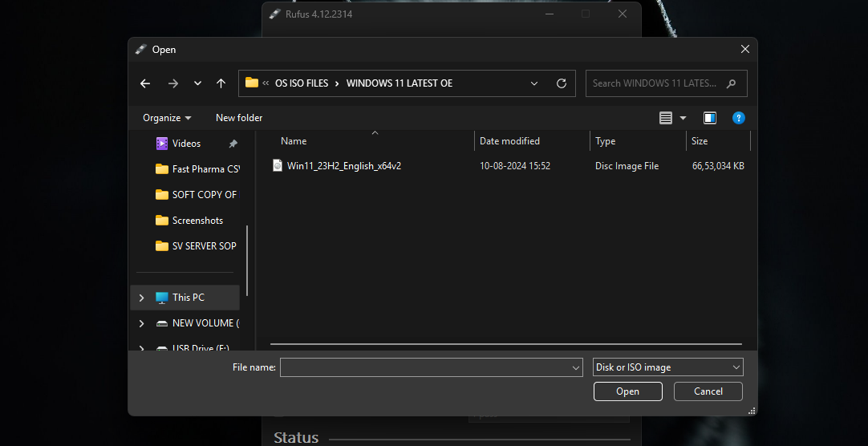868x446 pixels.
Task: Click date 10-08-2024 15:52
Action: [515, 166]
